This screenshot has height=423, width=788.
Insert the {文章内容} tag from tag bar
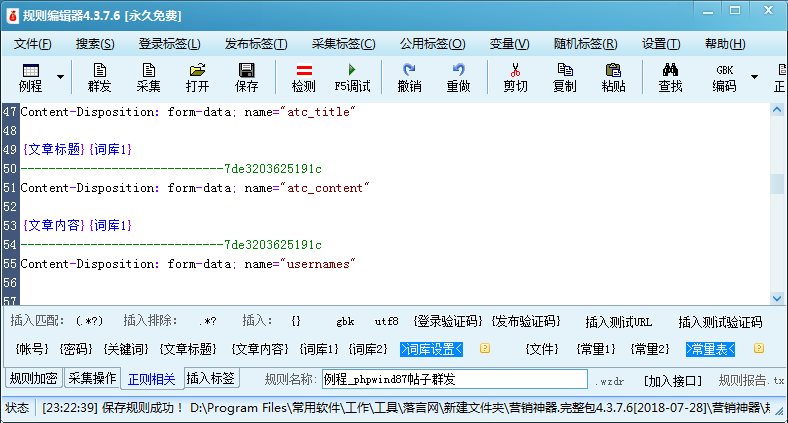260,349
